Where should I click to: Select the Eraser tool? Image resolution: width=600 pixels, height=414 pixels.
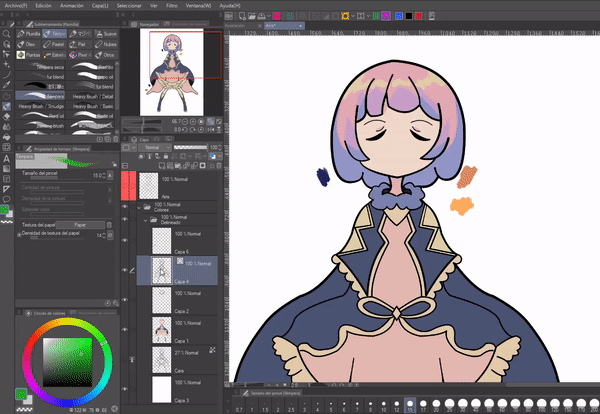click(x=7, y=116)
